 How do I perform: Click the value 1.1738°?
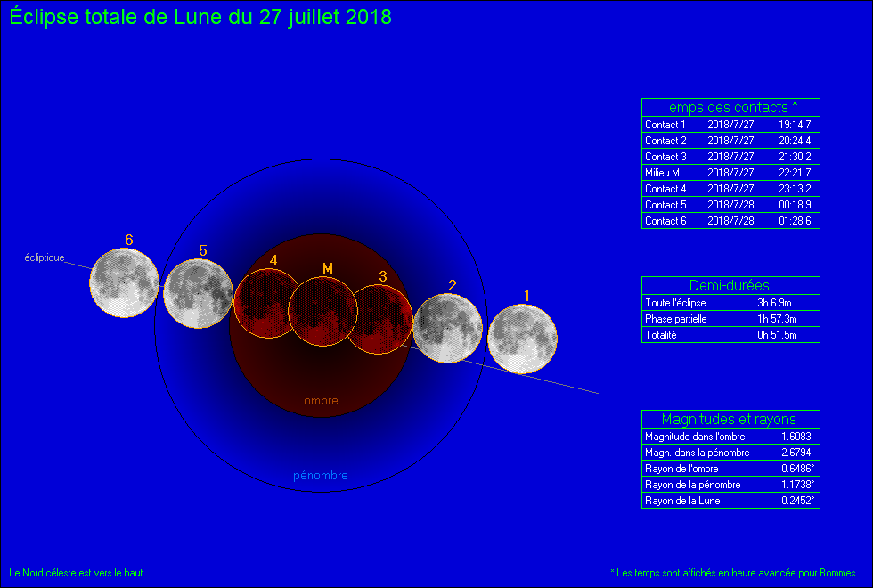click(798, 485)
